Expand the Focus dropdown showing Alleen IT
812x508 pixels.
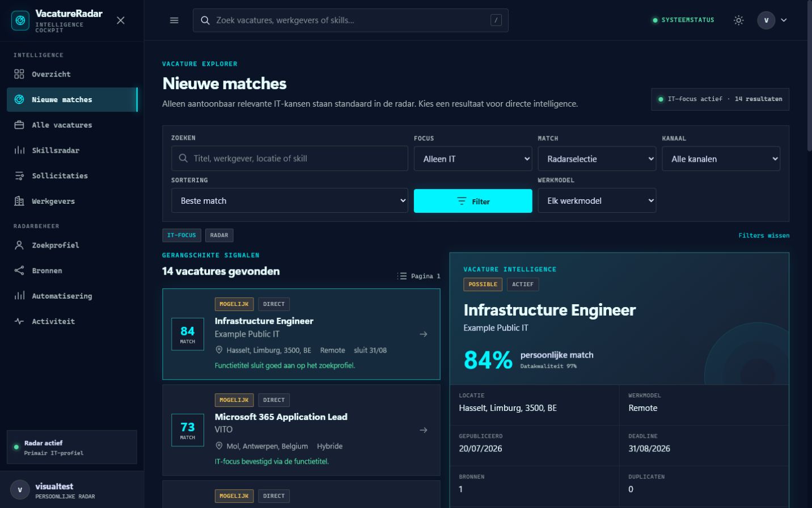point(473,159)
